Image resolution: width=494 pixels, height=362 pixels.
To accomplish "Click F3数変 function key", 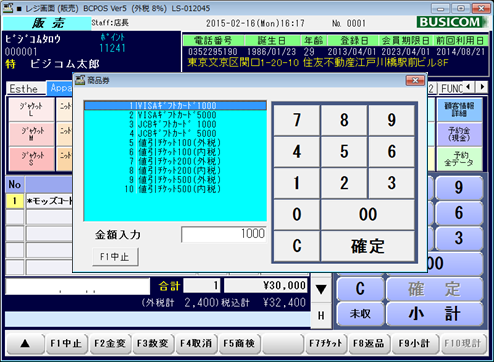I will click(153, 343).
